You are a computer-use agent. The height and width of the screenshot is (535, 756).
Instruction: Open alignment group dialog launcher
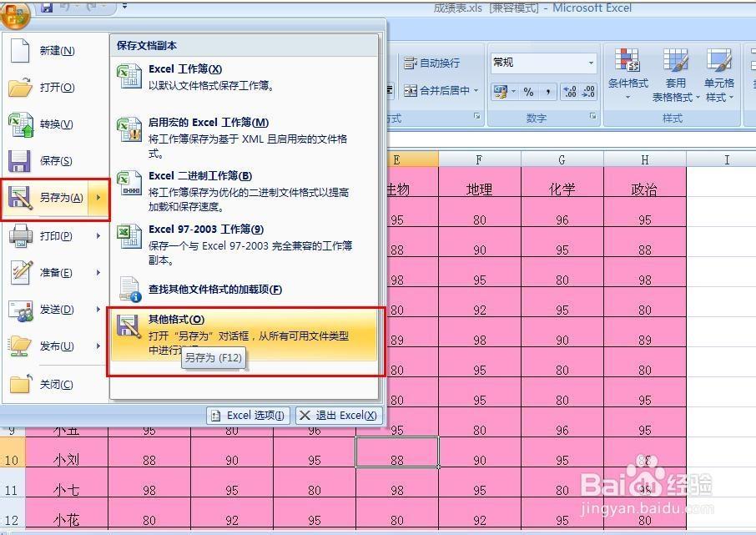pos(476,116)
